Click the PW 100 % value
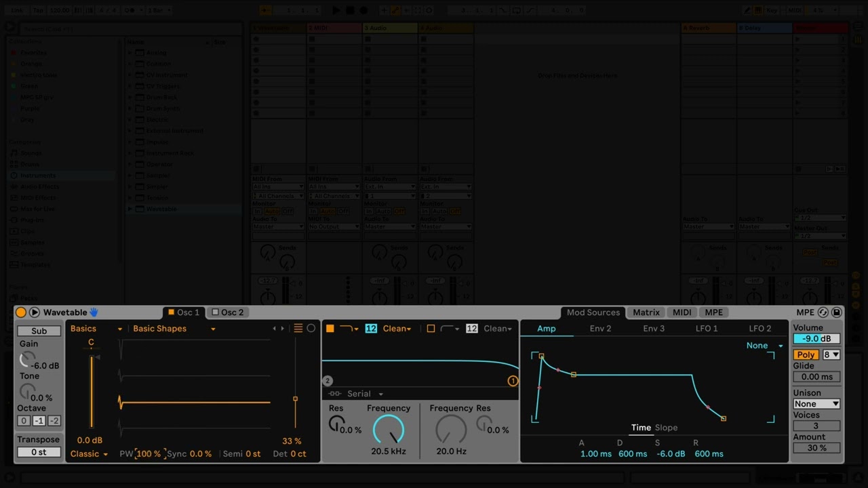The height and width of the screenshot is (488, 868). tap(149, 454)
